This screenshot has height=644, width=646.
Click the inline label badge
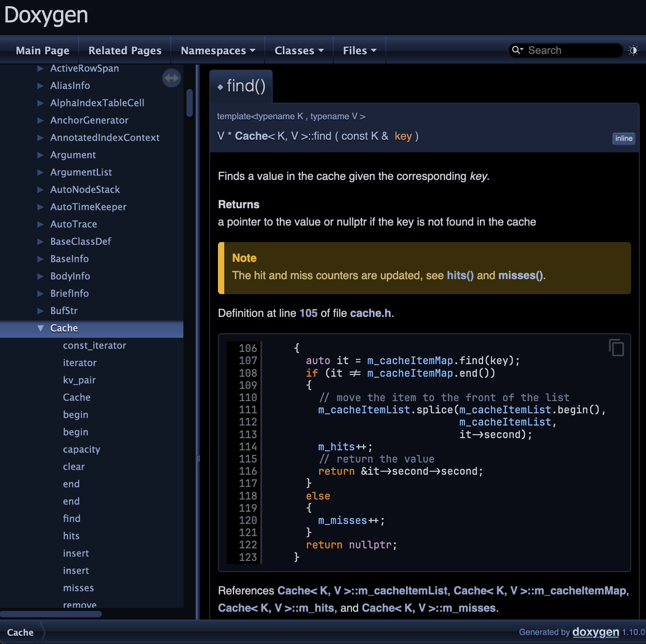[624, 139]
